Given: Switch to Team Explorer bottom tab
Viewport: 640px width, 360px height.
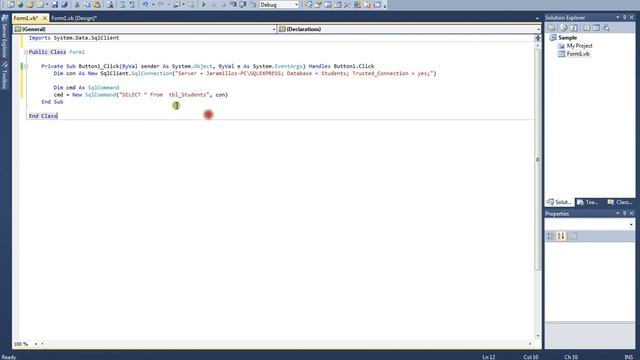Looking at the screenshot, I should (x=588, y=202).
